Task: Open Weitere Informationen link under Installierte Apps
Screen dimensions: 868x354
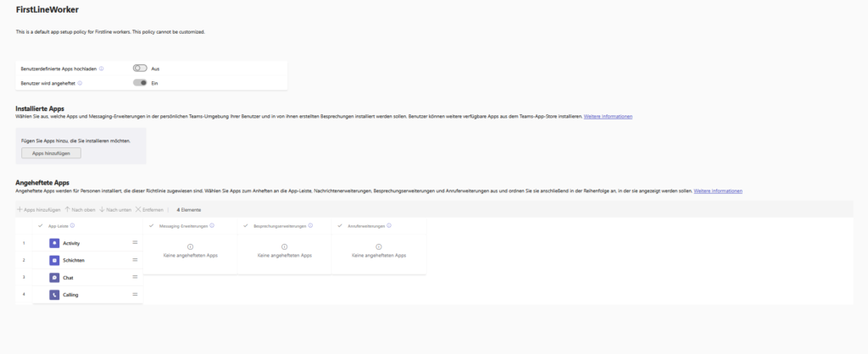Action: point(608,116)
